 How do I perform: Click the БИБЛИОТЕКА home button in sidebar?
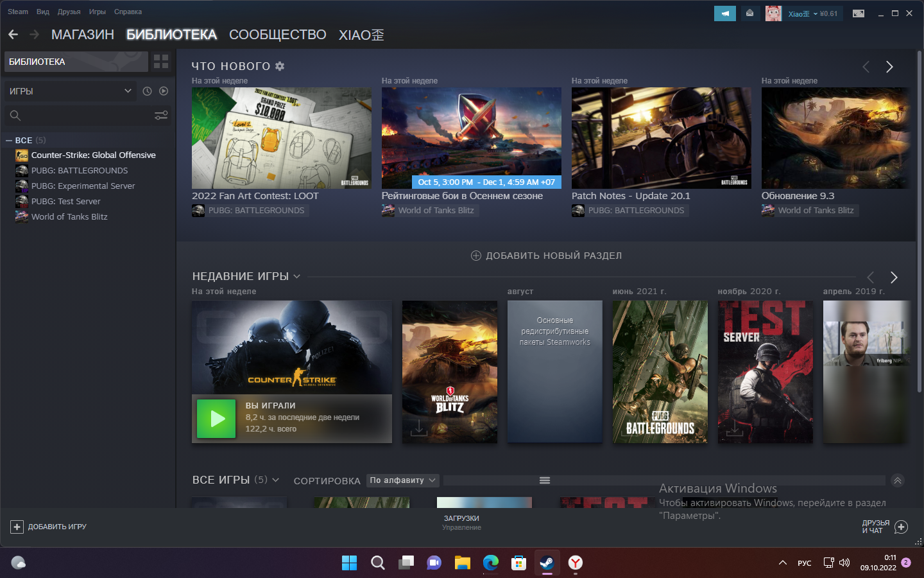[x=76, y=62]
